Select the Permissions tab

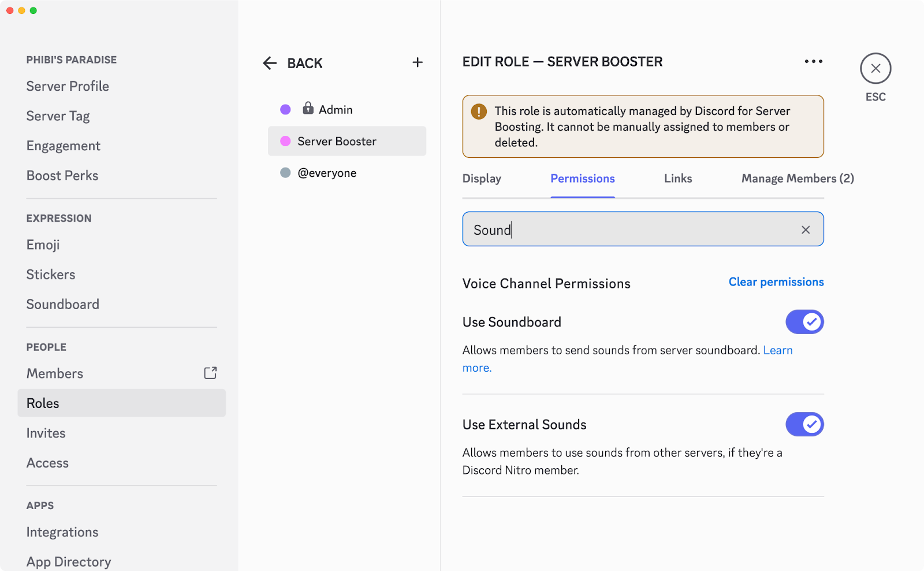[582, 179]
